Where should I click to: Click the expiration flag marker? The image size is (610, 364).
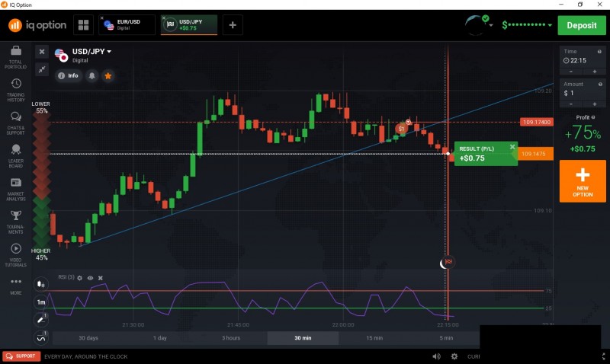tap(448, 262)
